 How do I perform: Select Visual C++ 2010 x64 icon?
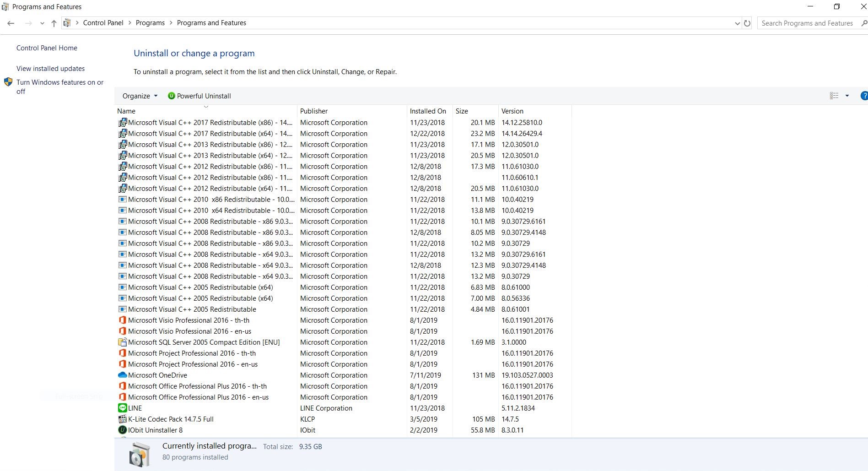coord(123,210)
